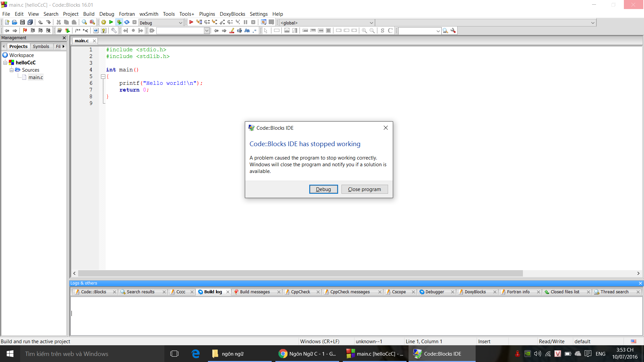The width and height of the screenshot is (644, 362).
Task: Toggle regex search option icon
Action: [x=255, y=31]
